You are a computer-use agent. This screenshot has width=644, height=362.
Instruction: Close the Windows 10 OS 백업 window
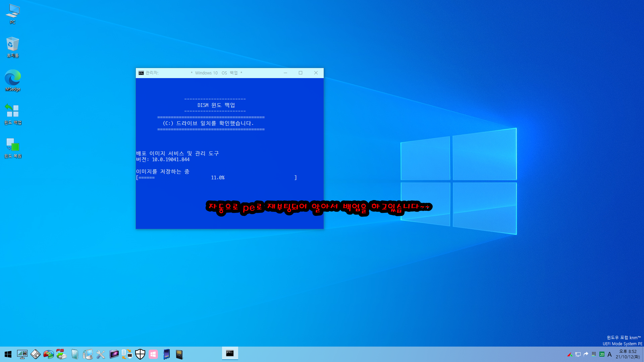coord(316,73)
